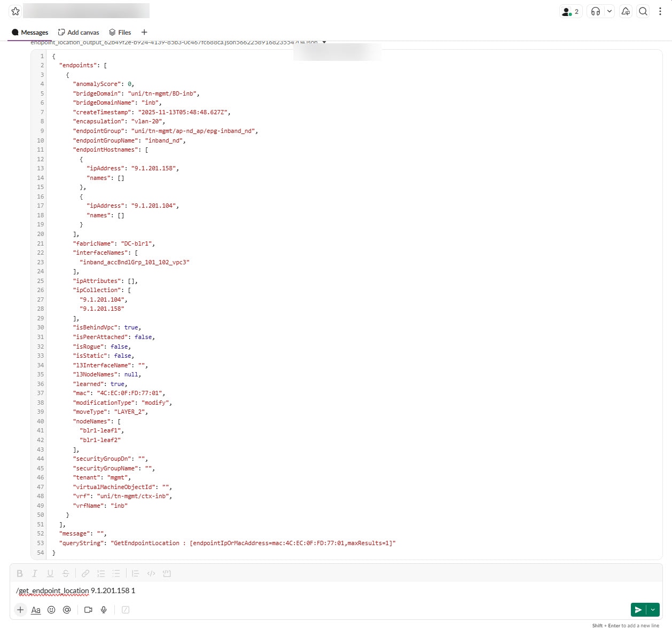Insert a link with the chain icon
672x630 pixels.
[85, 573]
